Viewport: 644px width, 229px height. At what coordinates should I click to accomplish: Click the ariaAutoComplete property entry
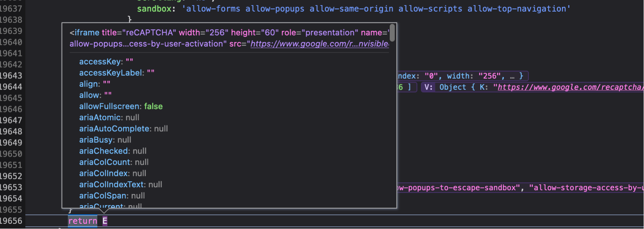coord(123,129)
